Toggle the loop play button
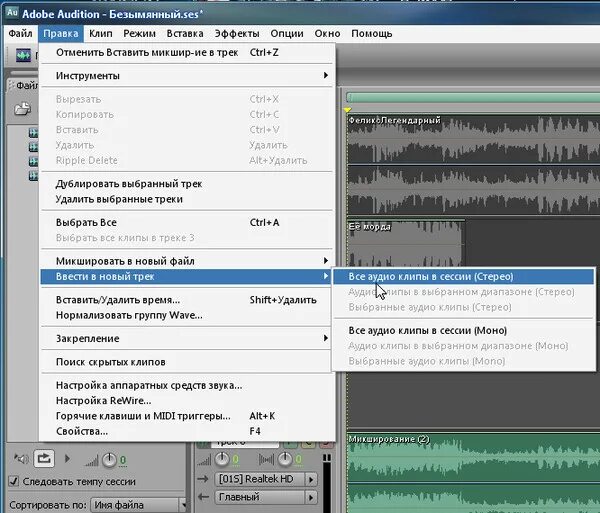The height and width of the screenshot is (513, 600). point(44,458)
